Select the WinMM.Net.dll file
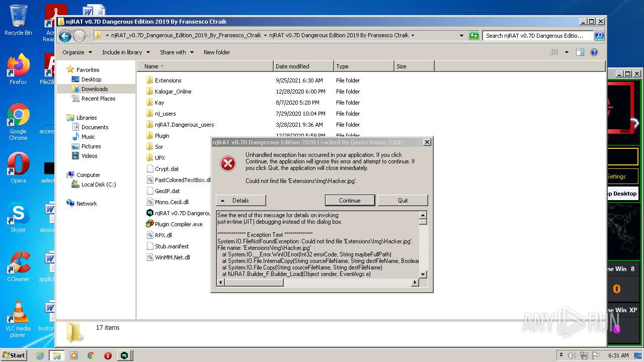 pyautogui.click(x=168, y=257)
